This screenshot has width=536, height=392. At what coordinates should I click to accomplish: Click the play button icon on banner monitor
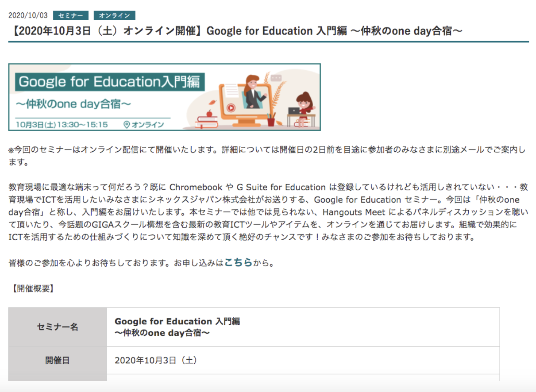[x=231, y=108]
